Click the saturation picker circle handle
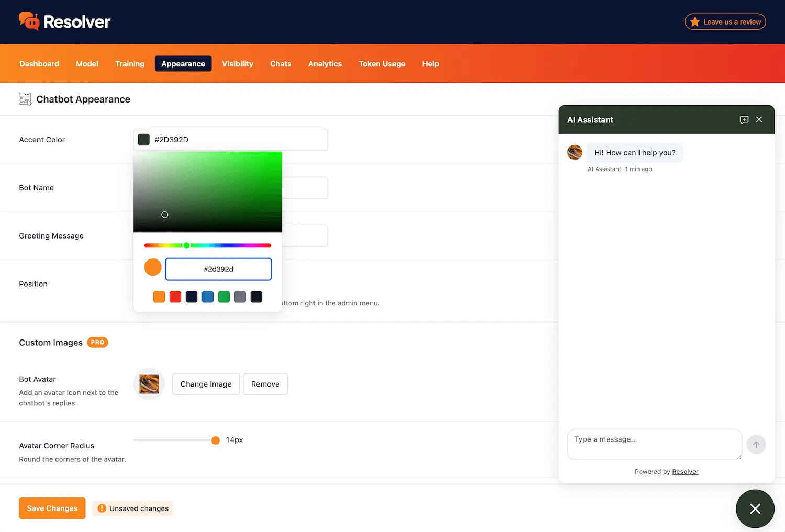Image resolution: width=785 pixels, height=532 pixels. pyautogui.click(x=165, y=215)
